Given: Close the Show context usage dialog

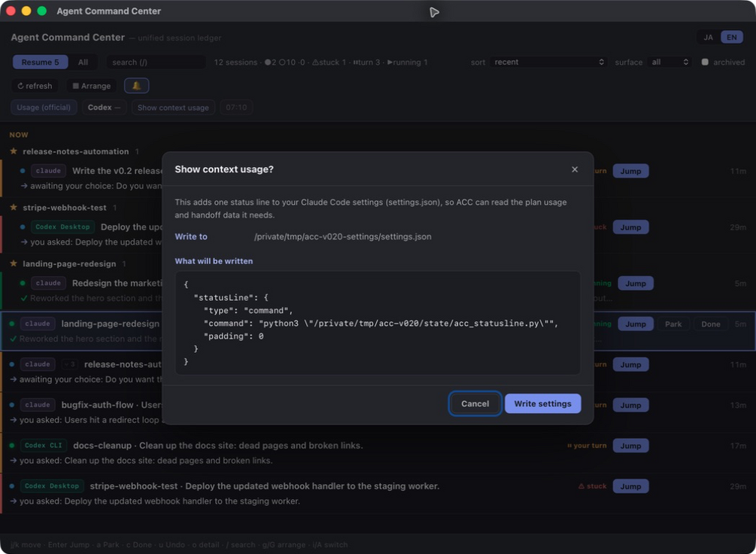Looking at the screenshot, I should click(x=574, y=169).
